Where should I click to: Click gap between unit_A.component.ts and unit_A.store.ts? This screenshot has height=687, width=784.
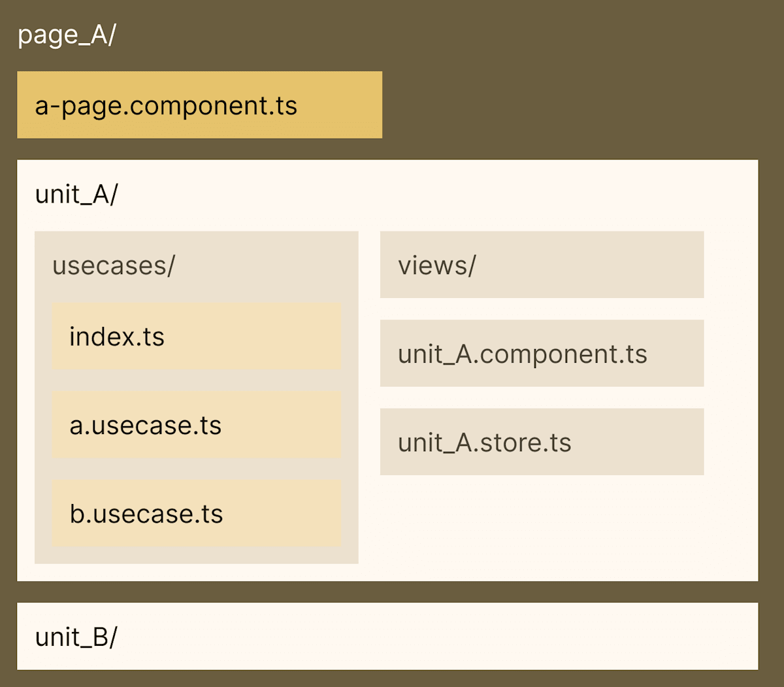(x=542, y=397)
